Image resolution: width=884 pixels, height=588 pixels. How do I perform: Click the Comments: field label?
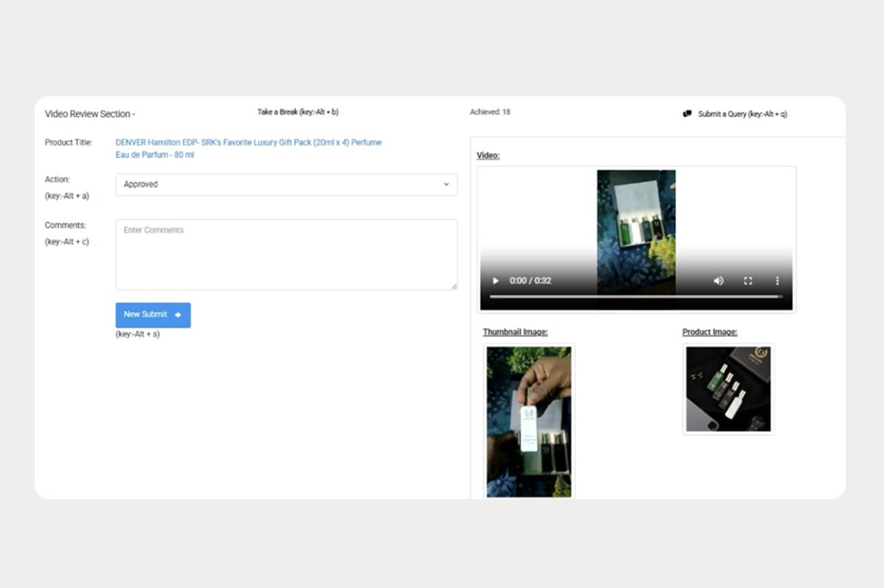click(65, 226)
